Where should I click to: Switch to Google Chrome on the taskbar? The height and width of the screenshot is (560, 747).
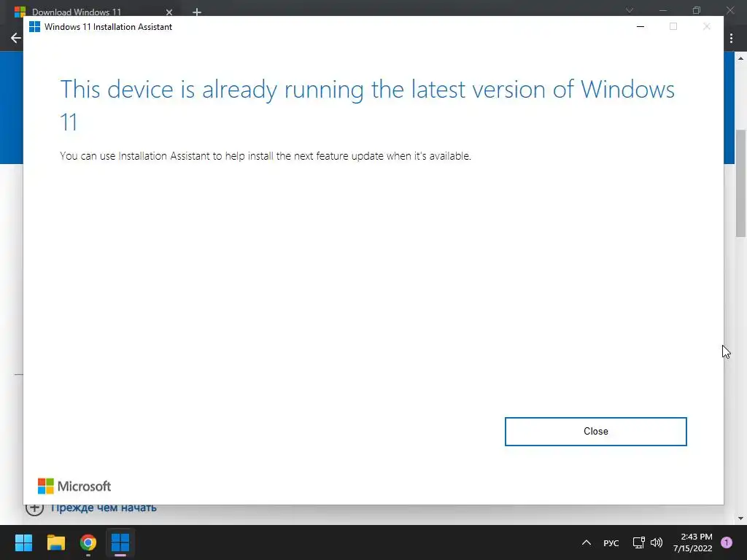tap(88, 542)
